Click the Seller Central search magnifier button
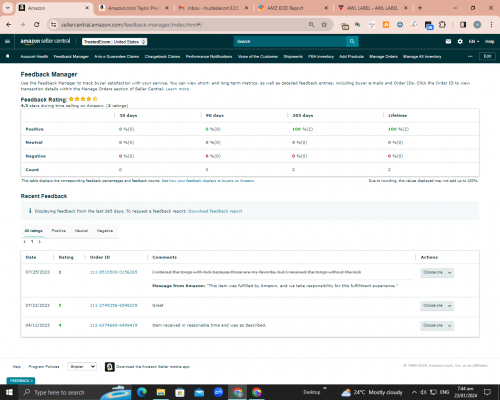The image size is (500, 400). click(x=352, y=41)
